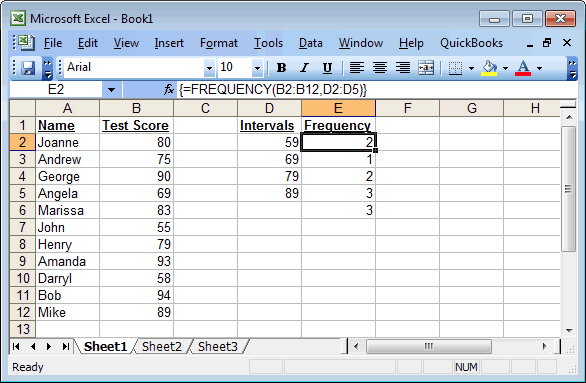586x383 pixels.
Task: Select row 7 header
Action: 22,227
